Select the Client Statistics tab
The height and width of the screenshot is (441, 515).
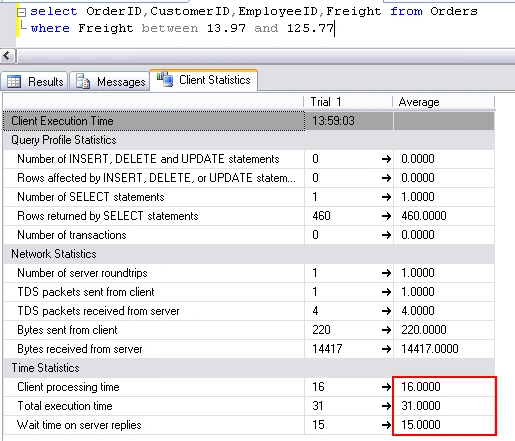(204, 80)
